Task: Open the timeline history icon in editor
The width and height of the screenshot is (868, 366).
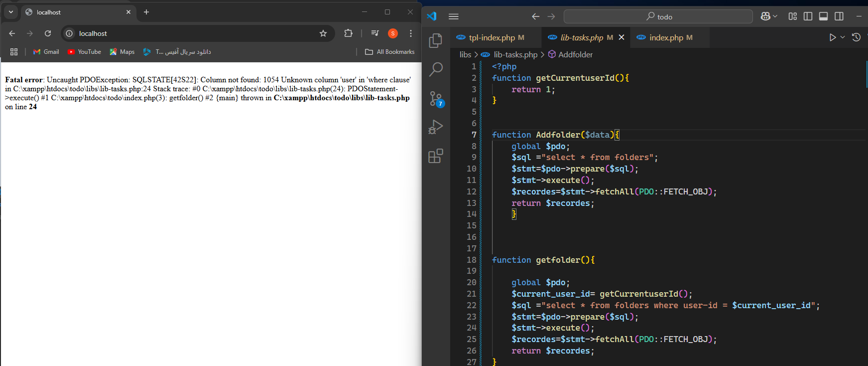Action: (x=857, y=37)
